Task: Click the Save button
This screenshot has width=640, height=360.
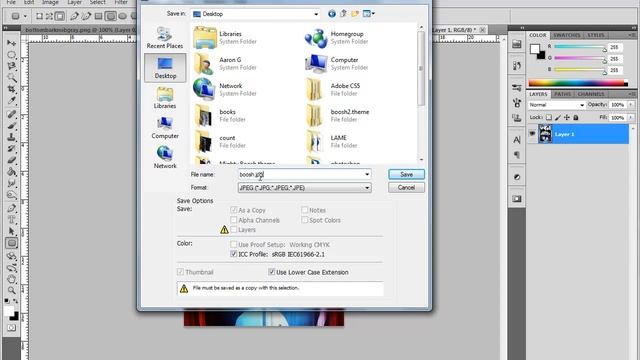Action: (406, 174)
